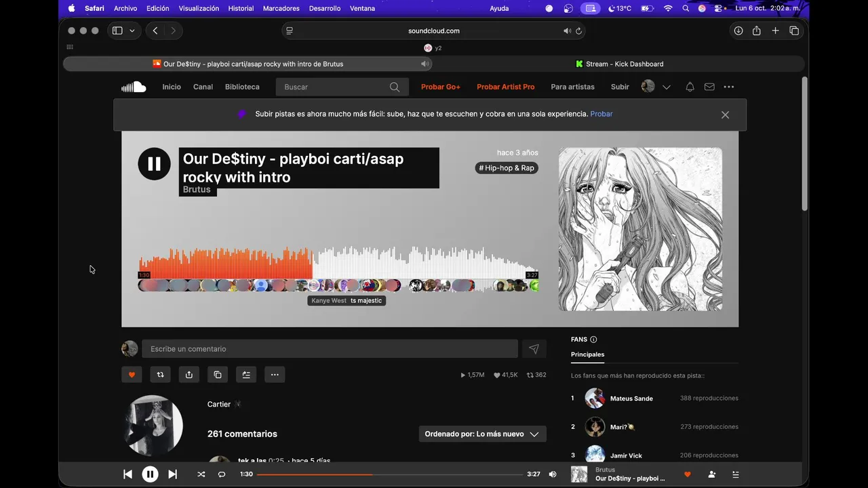Switch to Stream - Kick Dashboard tab

click(x=619, y=64)
